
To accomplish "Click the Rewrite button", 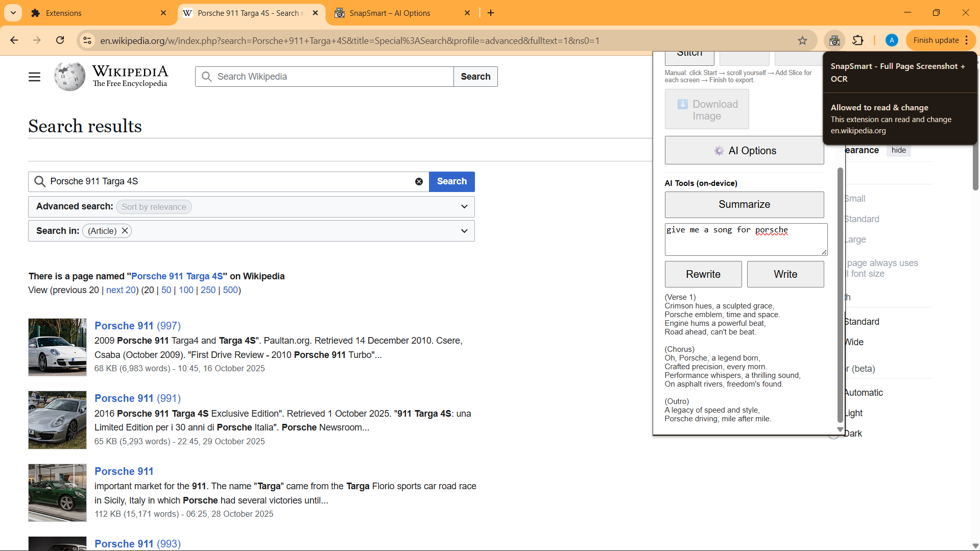I will click(703, 274).
